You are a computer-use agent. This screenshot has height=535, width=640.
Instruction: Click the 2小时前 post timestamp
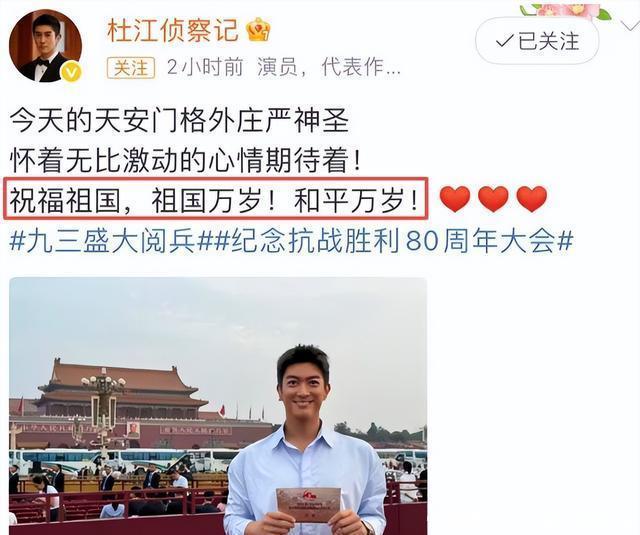point(205,68)
